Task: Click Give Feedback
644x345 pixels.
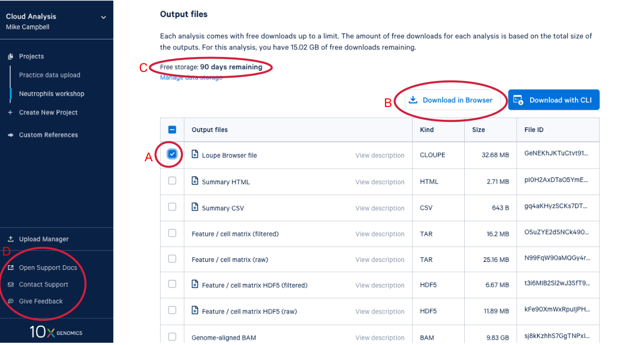Action: click(x=41, y=301)
